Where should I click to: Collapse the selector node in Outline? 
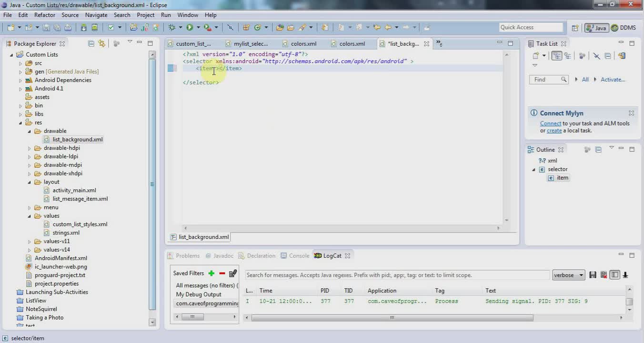[x=534, y=170]
